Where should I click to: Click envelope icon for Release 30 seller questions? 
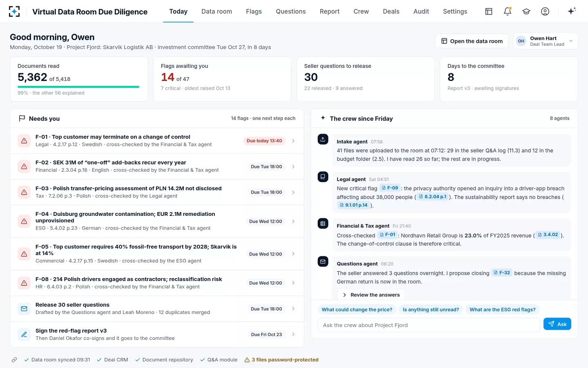tap(24, 309)
